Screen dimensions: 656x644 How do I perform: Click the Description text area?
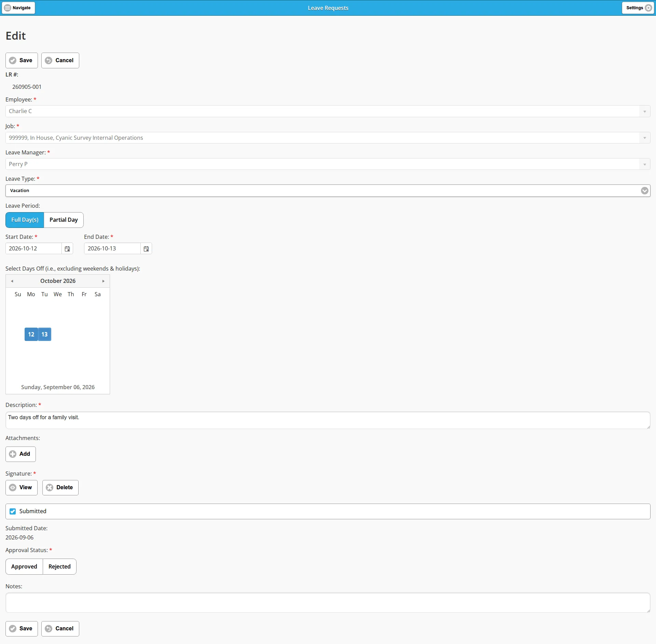328,421
